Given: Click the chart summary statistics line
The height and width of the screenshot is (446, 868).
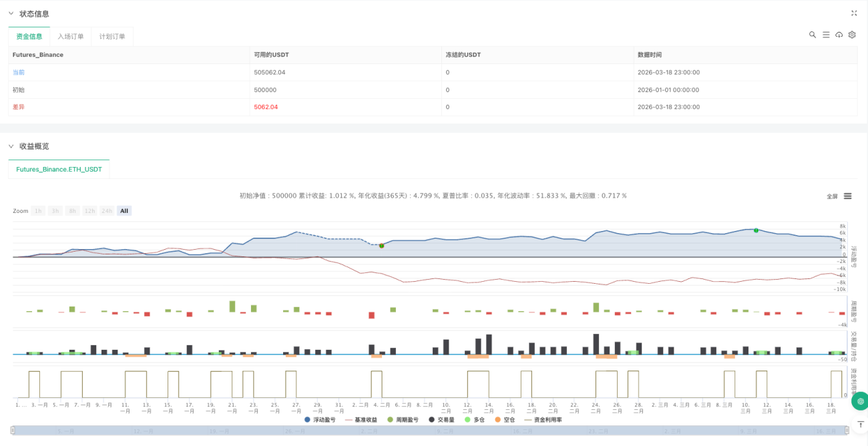Looking at the screenshot, I should [x=433, y=196].
